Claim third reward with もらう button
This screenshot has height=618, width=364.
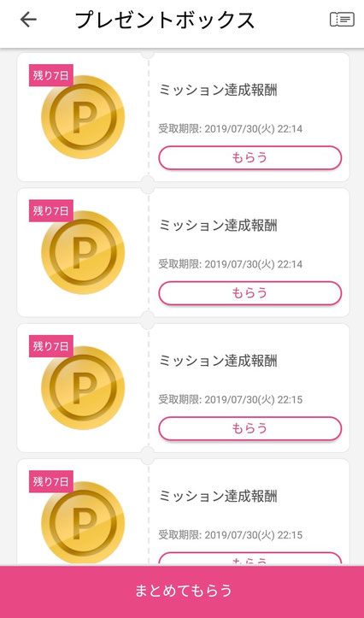[250, 428]
